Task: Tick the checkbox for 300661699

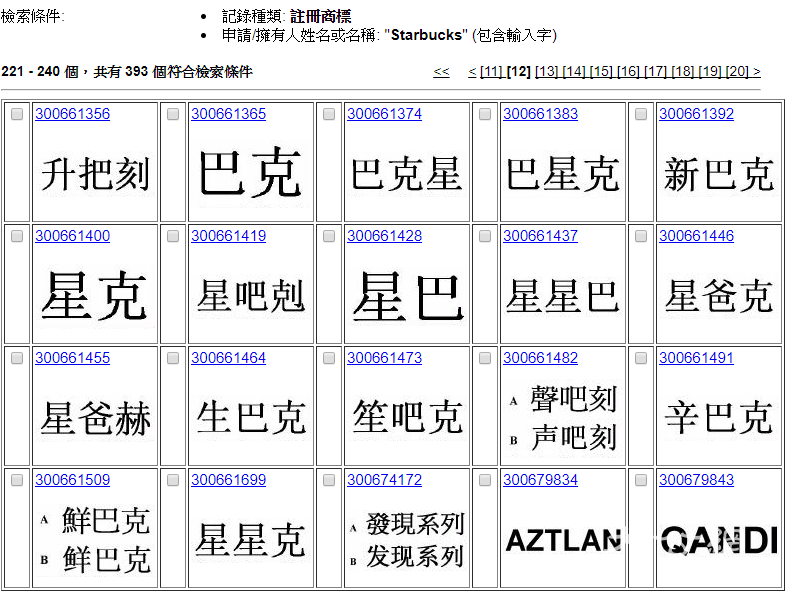Action: 173,480
